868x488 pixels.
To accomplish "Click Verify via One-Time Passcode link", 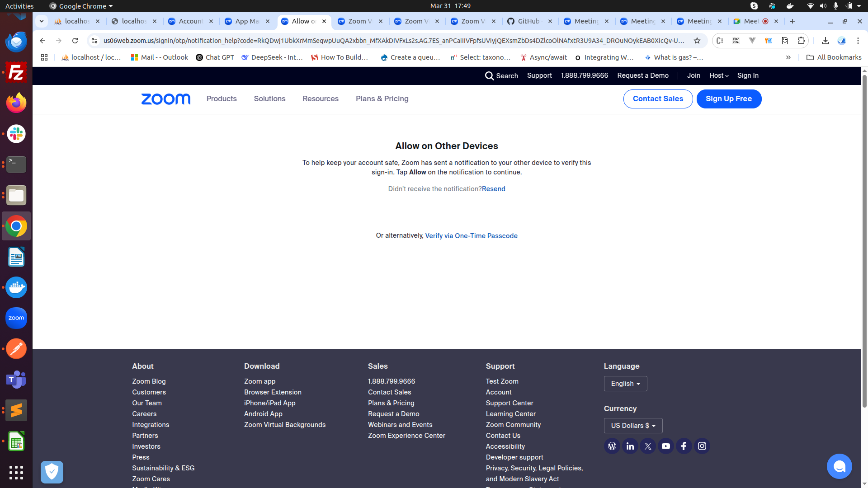I will point(471,236).
